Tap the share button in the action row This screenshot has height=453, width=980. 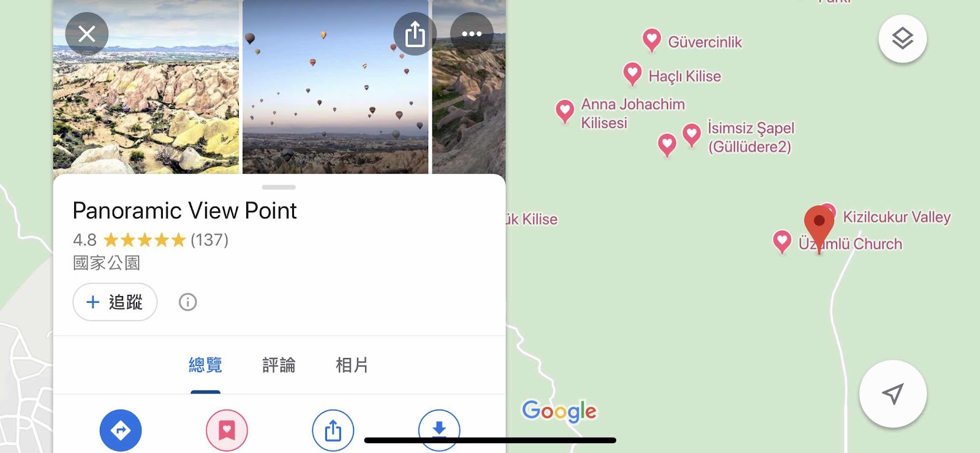333,430
